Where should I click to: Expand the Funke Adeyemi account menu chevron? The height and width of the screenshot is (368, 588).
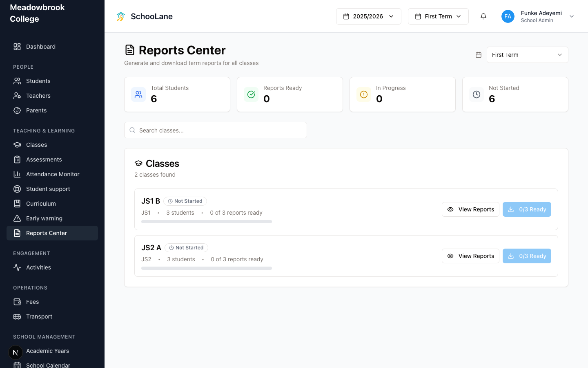[572, 16]
